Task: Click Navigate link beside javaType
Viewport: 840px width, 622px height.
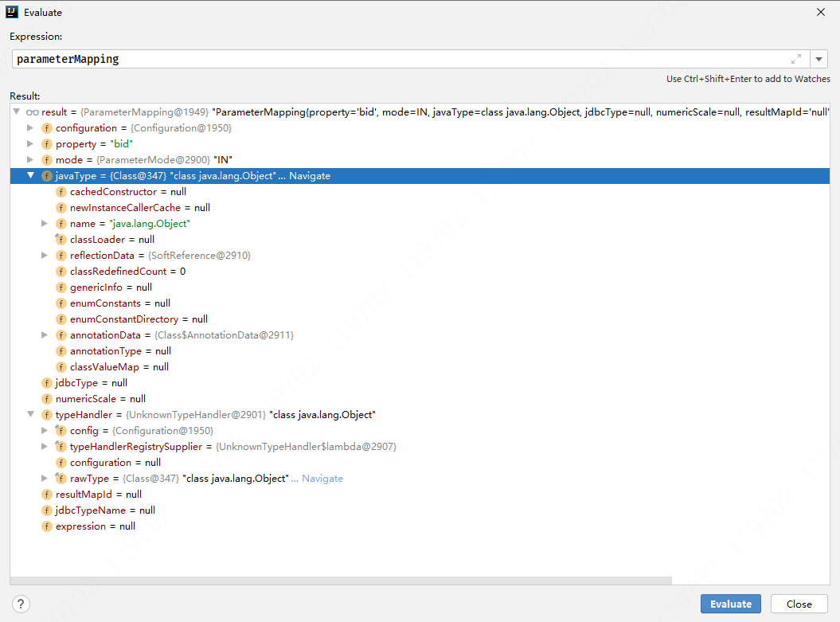Action: (x=310, y=176)
